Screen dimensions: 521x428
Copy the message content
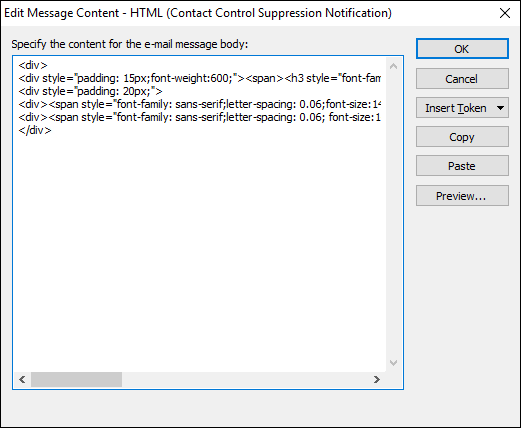coord(462,137)
